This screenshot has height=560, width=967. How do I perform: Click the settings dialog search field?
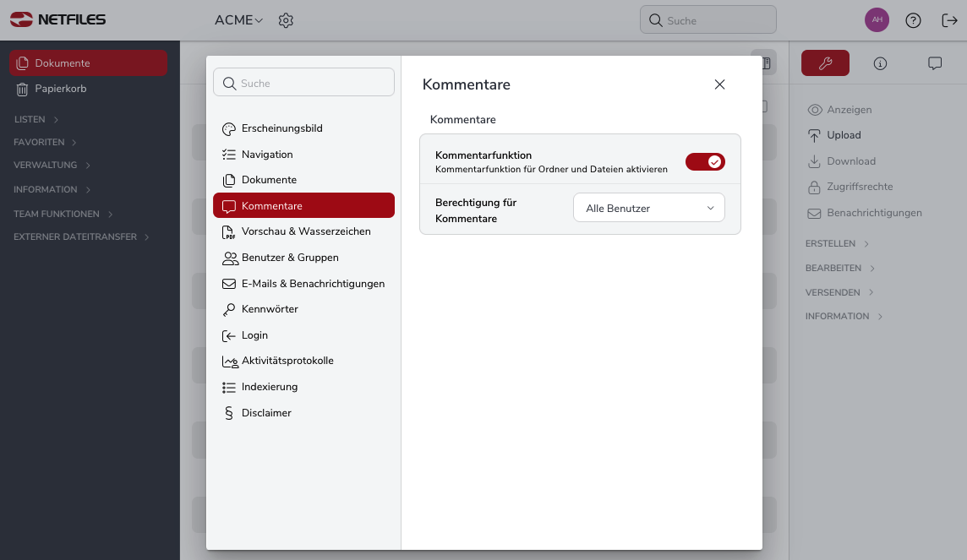tap(303, 83)
